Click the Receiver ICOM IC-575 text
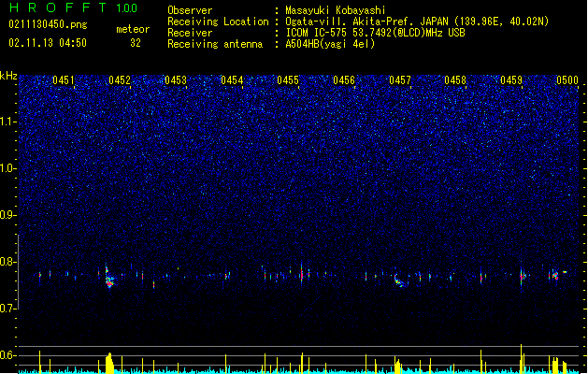Viewport: 588px width, 374px height. [375, 33]
